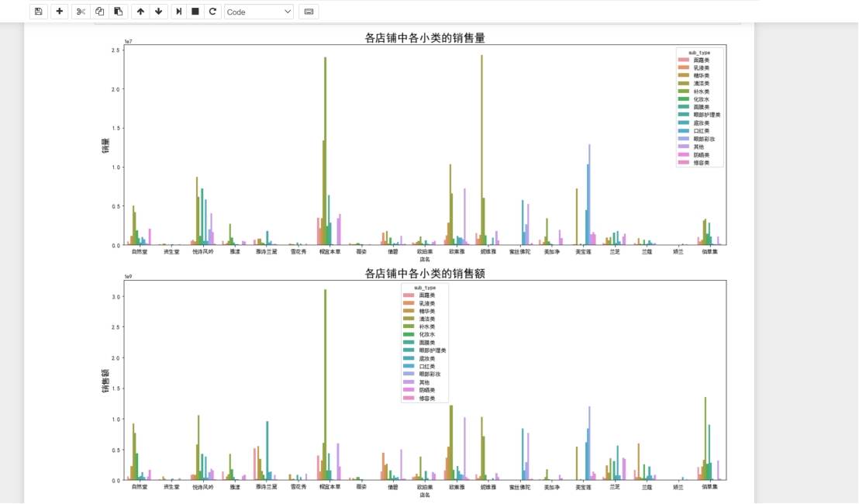The width and height of the screenshot is (859, 504).
Task: Cut the selected cell with the scissors icon
Action: click(81, 12)
